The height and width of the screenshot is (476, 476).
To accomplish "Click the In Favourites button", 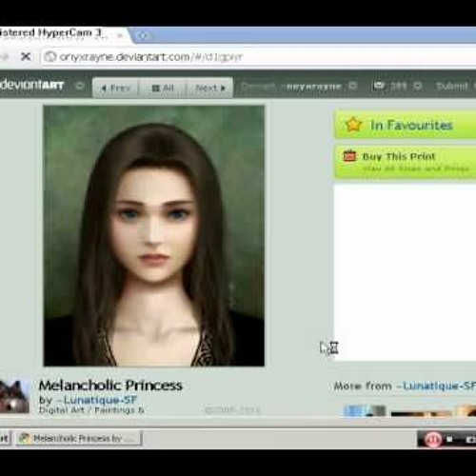I will coord(406,125).
